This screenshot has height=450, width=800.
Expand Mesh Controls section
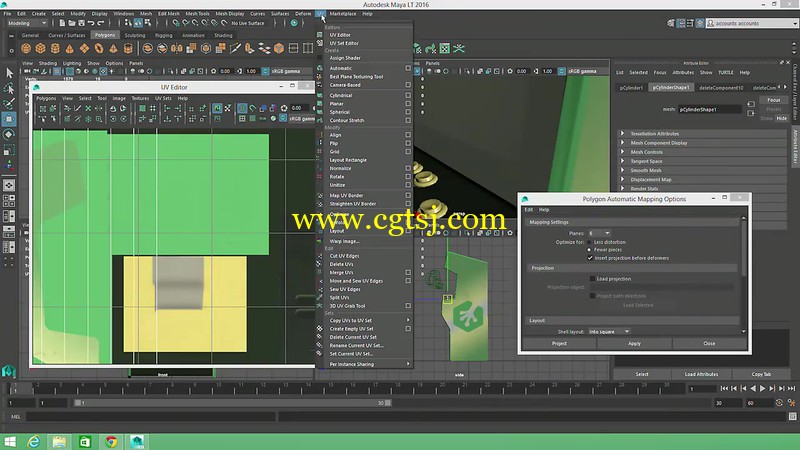(x=622, y=152)
